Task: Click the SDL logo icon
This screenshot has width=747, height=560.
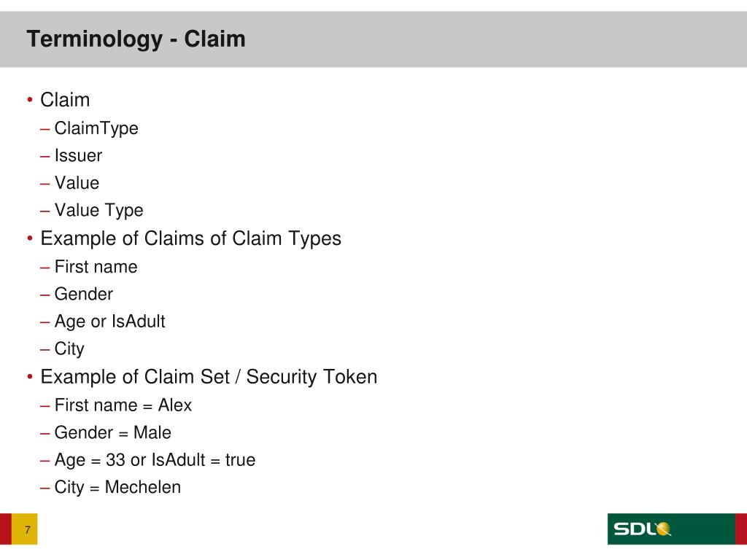Action: point(642,529)
